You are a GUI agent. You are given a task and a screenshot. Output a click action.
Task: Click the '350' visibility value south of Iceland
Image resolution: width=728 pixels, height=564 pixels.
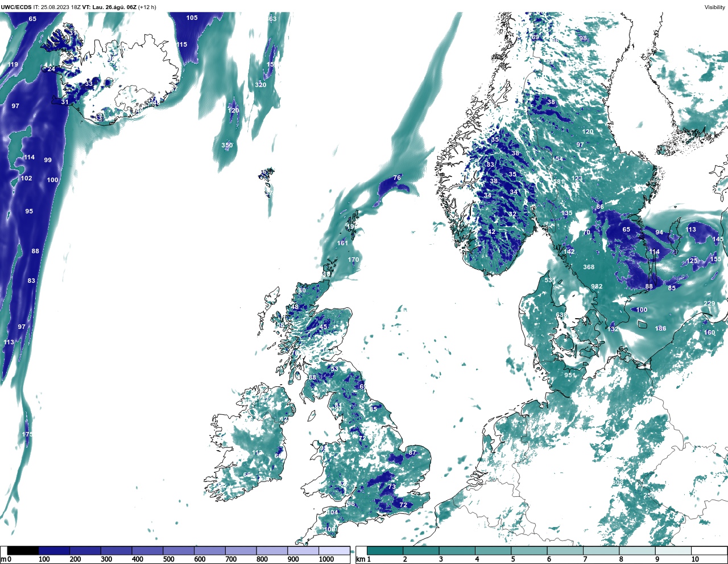pos(227,145)
